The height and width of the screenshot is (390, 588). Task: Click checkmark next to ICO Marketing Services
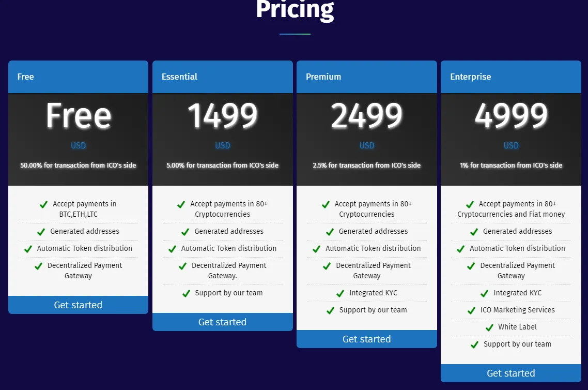[x=472, y=310]
